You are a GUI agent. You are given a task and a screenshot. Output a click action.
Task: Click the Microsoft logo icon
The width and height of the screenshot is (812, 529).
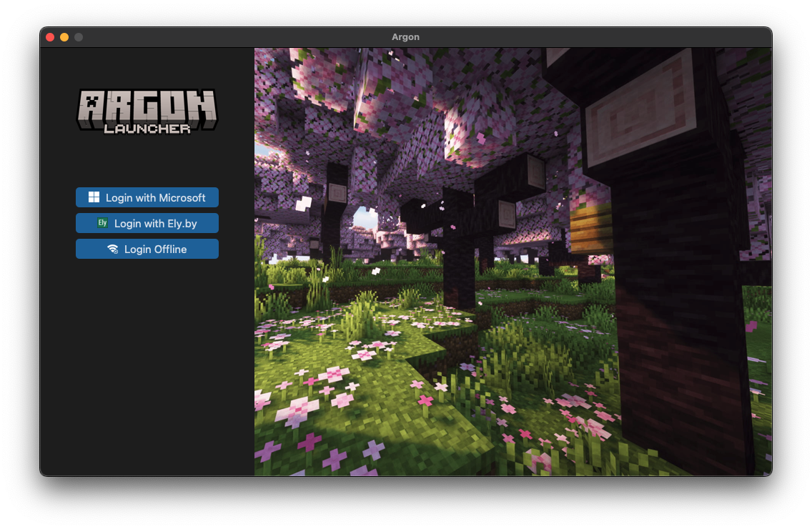tap(94, 197)
